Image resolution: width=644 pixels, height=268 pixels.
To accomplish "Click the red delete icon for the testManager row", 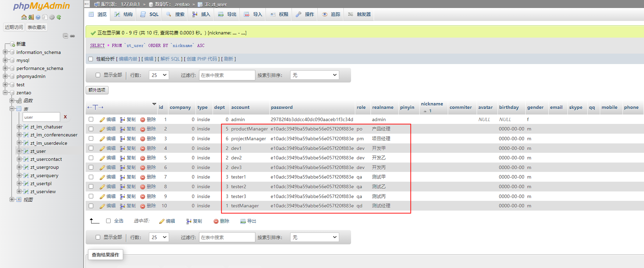I will tap(143, 206).
